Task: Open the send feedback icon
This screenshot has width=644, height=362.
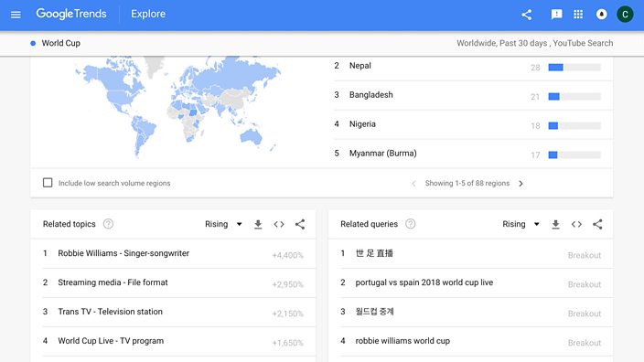Action: click(x=556, y=15)
